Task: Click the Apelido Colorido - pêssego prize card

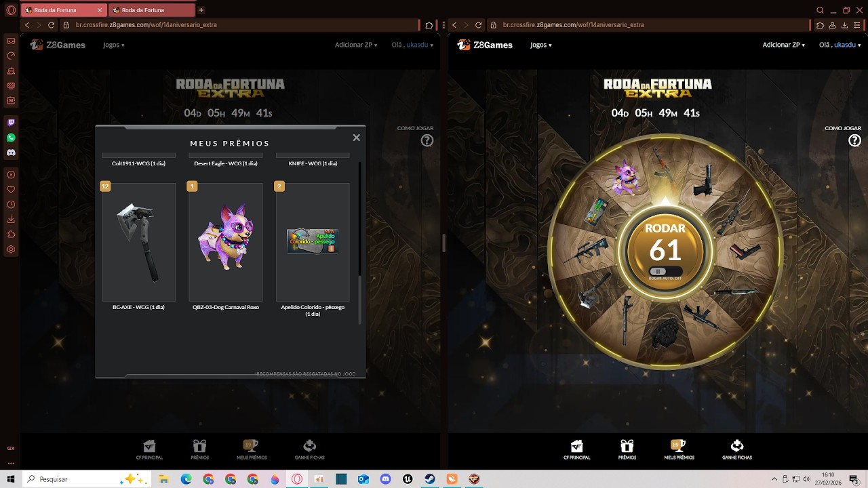Action: pyautogui.click(x=313, y=242)
